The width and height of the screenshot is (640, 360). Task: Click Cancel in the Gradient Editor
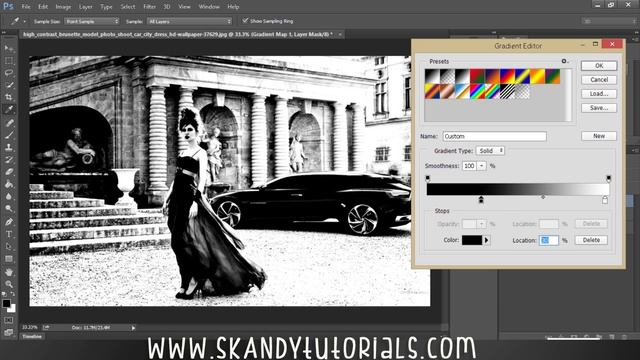tap(599, 80)
